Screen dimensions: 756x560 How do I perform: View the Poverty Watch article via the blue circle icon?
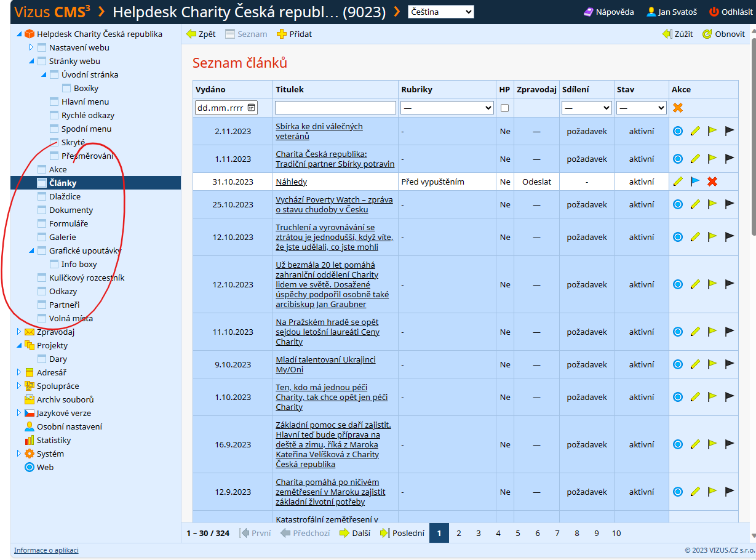coord(678,204)
